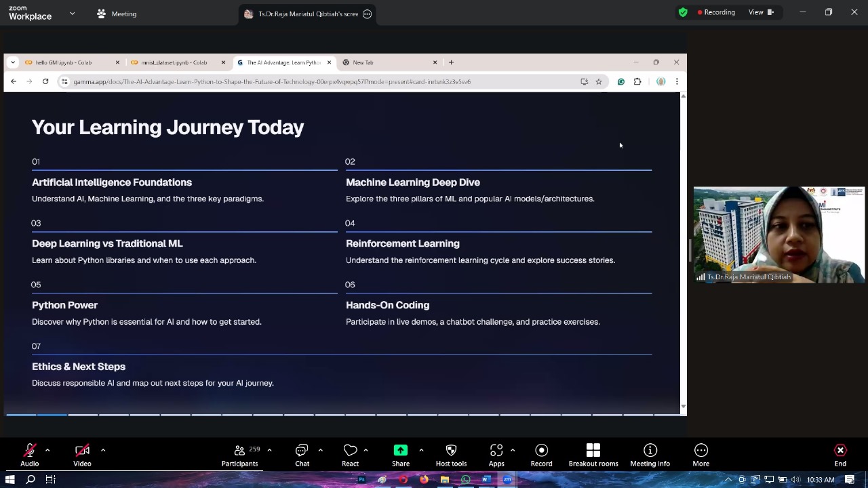Open screen share options ellipsis menu
Viewport: 868px width, 488px height.
[x=368, y=14]
